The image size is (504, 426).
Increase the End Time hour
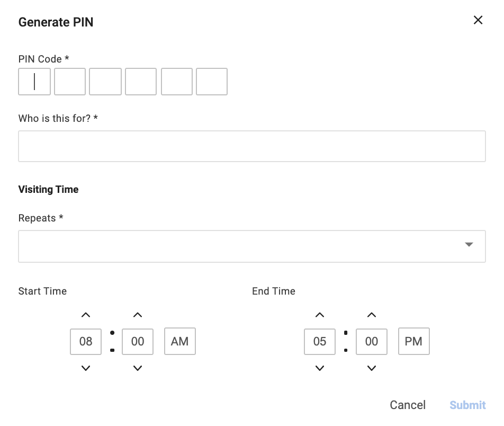coord(320,315)
